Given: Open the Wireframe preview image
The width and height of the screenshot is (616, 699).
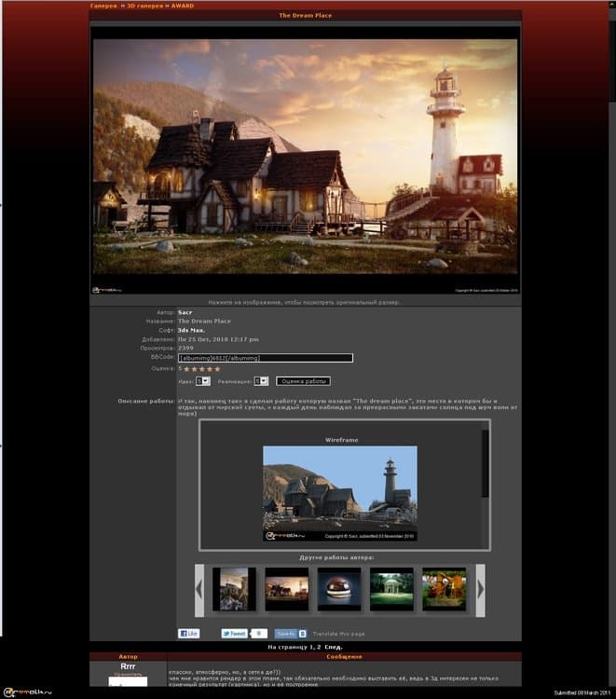Looking at the screenshot, I should [x=339, y=492].
